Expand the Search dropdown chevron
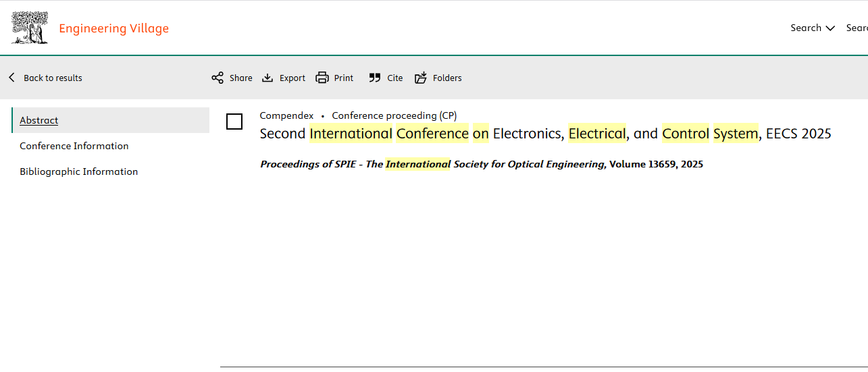 (830, 28)
